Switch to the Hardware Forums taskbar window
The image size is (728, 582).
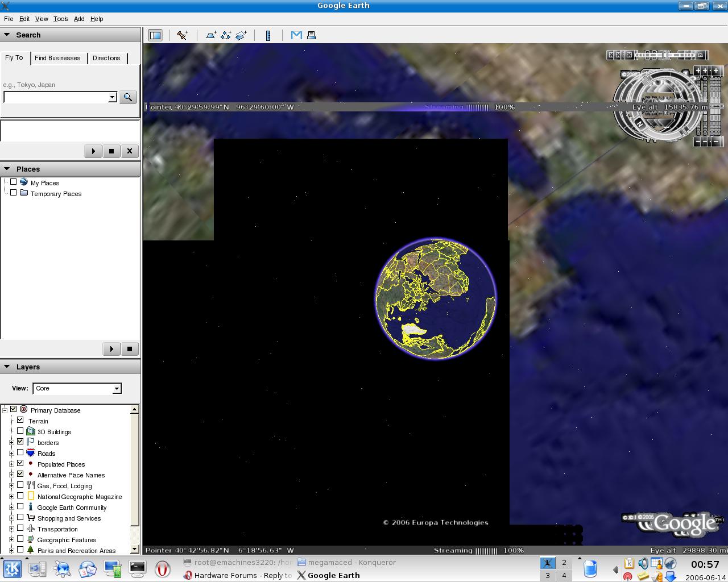238,575
